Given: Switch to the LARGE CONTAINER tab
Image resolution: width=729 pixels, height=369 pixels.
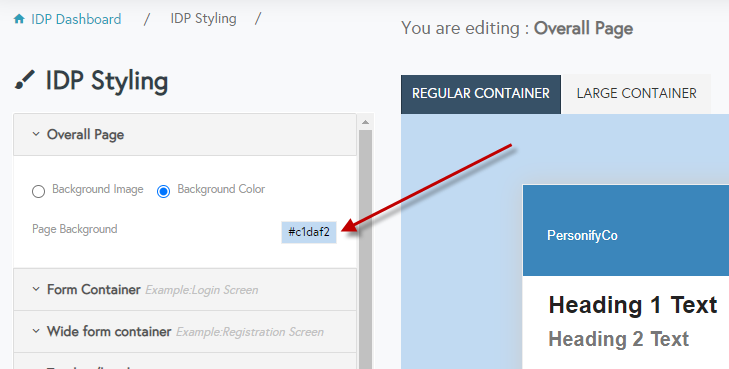Looking at the screenshot, I should point(636,94).
